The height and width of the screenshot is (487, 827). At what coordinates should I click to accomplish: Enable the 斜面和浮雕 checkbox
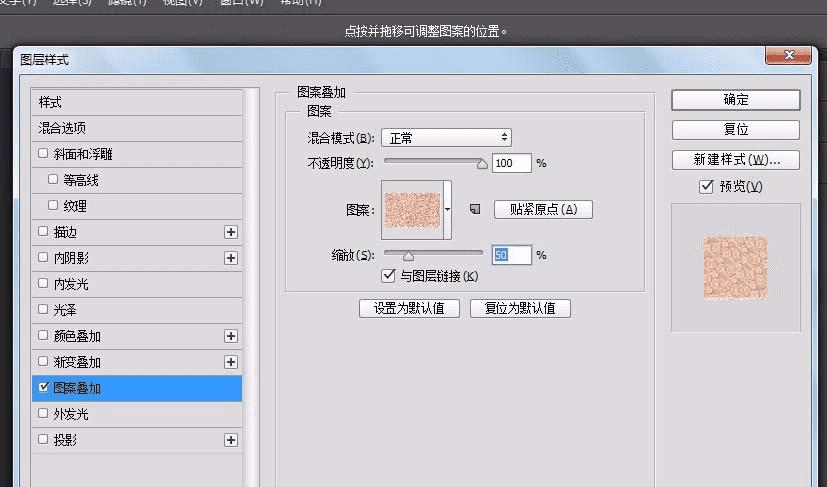(43, 154)
